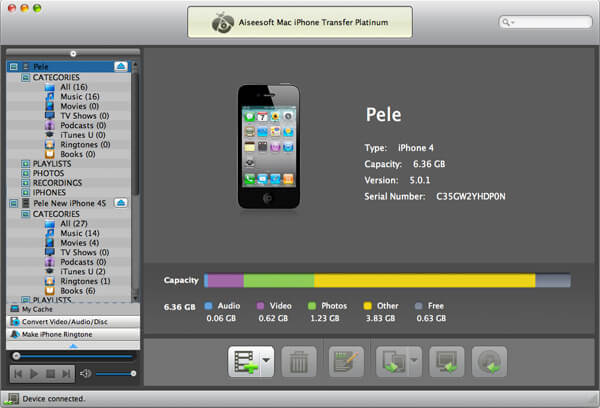Click the export to iTunes button
Screen dimensions: 600x408
[489, 362]
